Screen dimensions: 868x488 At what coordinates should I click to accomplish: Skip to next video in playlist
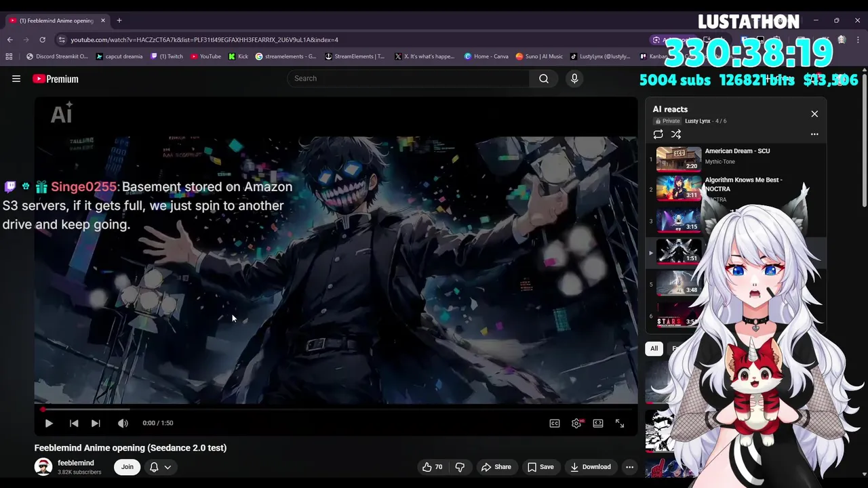[96, 423]
